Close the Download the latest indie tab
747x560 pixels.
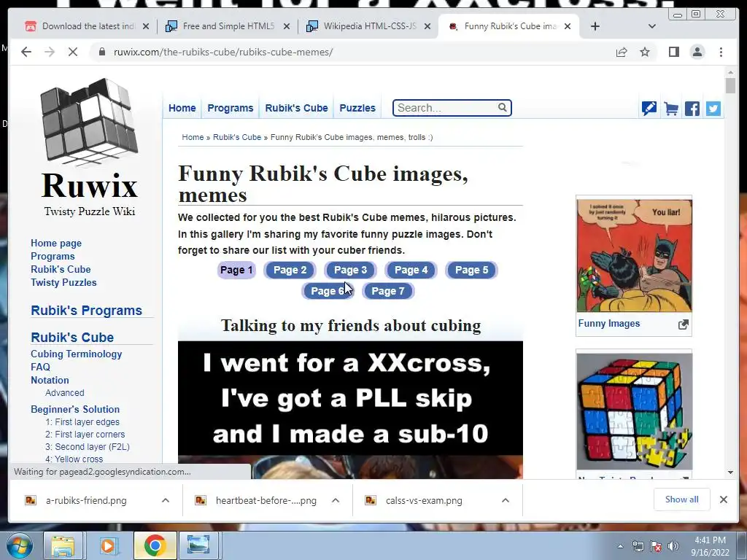coord(146,26)
